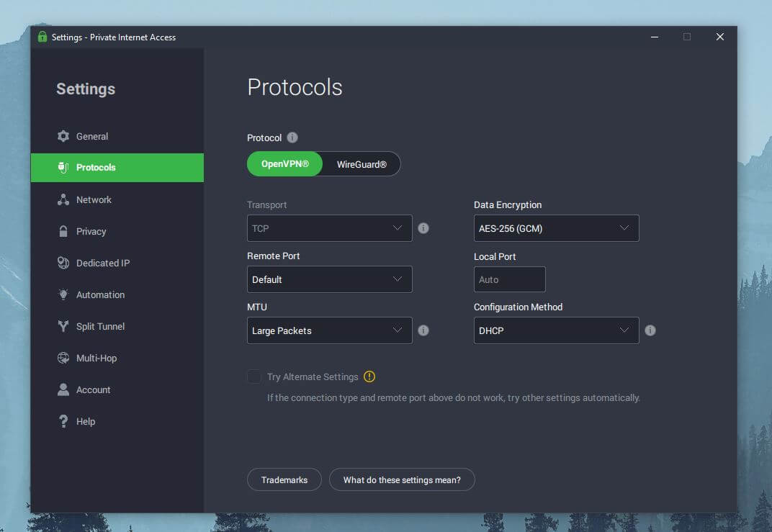Open Multi-Hop settings page
The image size is (772, 532).
[x=117, y=358]
